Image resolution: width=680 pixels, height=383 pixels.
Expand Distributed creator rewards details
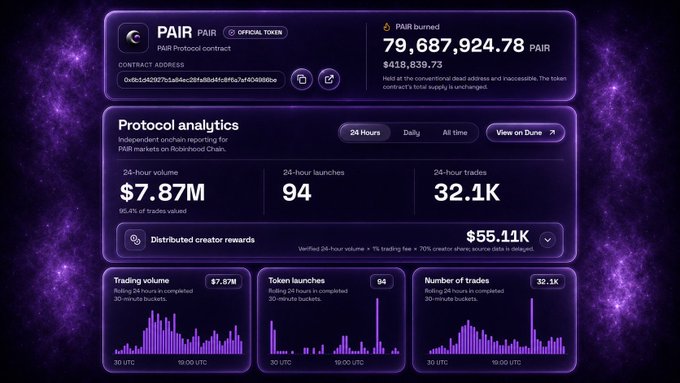point(548,240)
